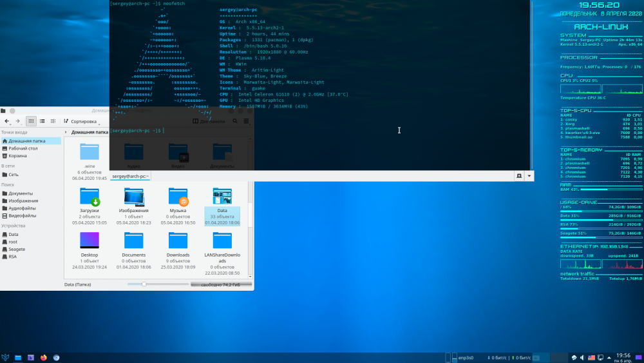Select Домашняя папка in Places sidebar
644x363 pixels.
pos(31,141)
